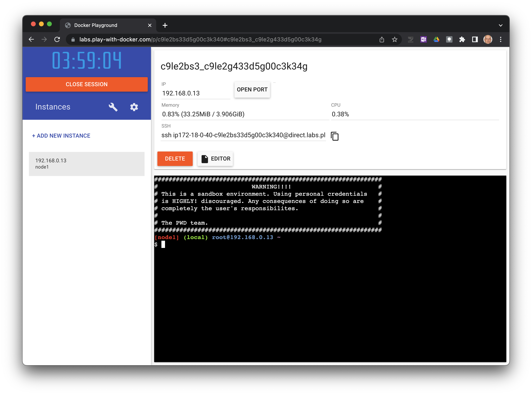Toggle the browser side panel icon
This screenshot has width=532, height=395.
[x=475, y=39]
